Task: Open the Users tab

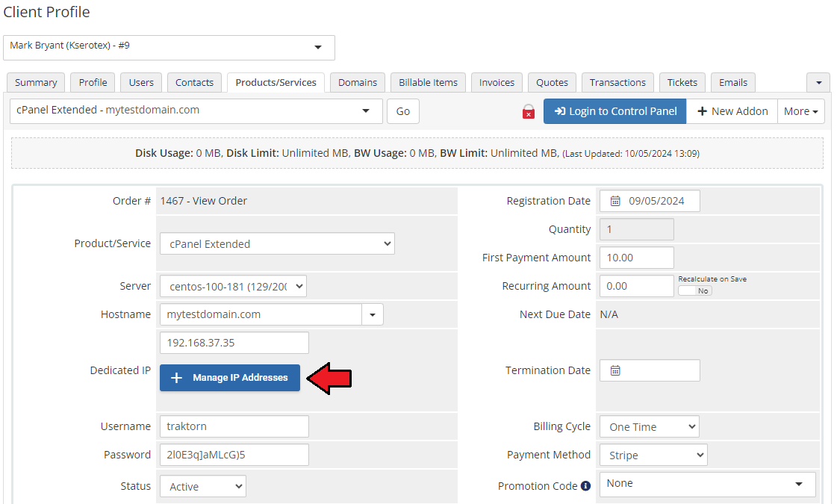Action: coord(141,83)
